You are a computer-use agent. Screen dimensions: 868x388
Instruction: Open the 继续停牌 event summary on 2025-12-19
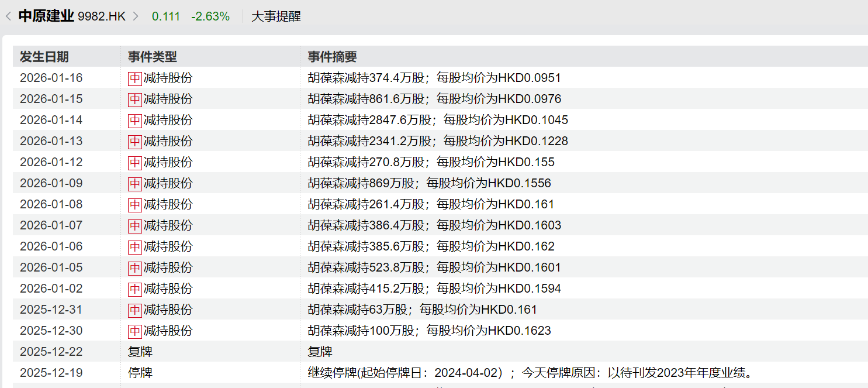point(529,373)
